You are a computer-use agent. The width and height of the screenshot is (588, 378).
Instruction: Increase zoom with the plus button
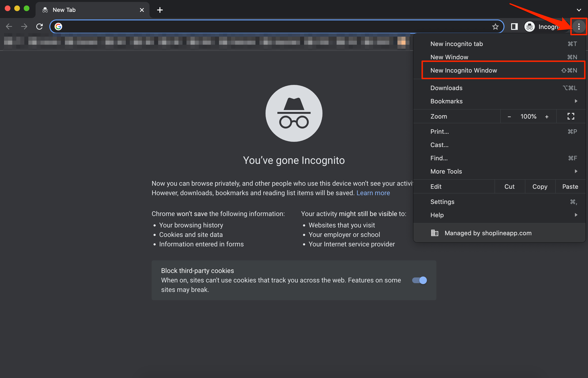546,117
